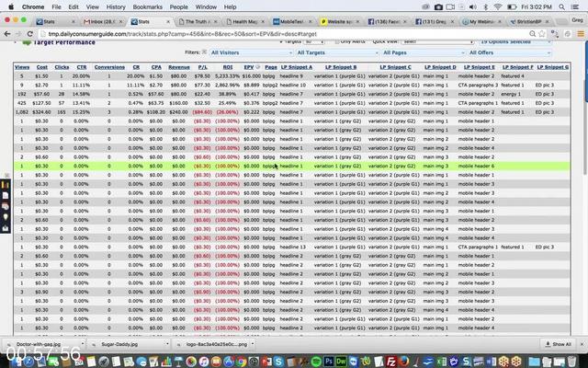588x368 pixels.
Task: Sort by the LP Snippet A column header
Action: coord(296,67)
